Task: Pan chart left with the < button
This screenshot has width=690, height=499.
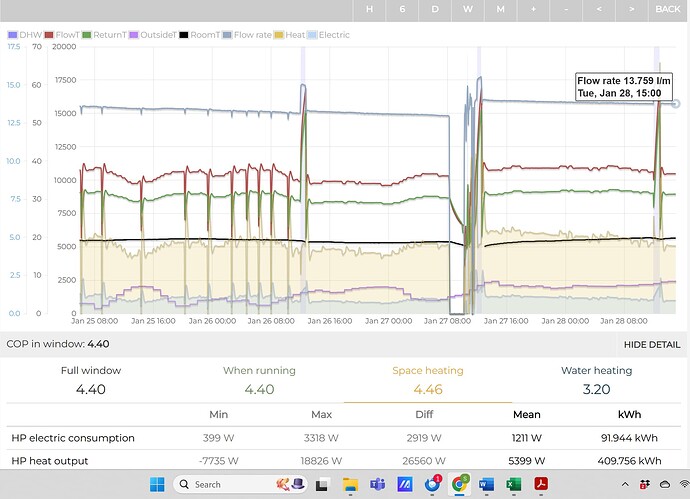Action: (x=599, y=10)
